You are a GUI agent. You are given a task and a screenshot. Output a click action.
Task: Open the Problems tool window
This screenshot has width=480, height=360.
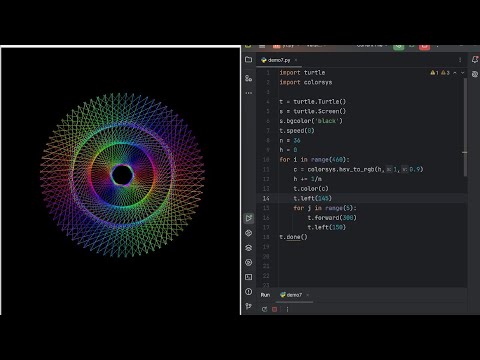[x=249, y=292]
